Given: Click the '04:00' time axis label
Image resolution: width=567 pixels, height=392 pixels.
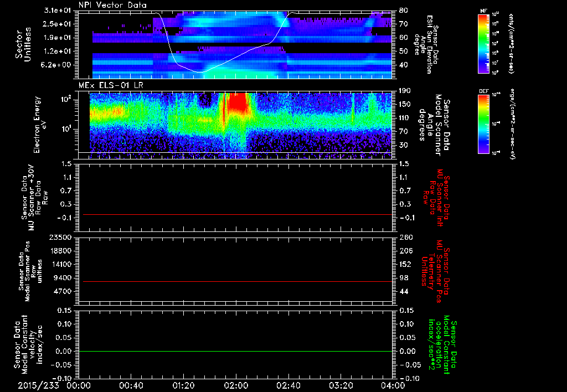Looking at the screenshot, I should click(x=393, y=385).
